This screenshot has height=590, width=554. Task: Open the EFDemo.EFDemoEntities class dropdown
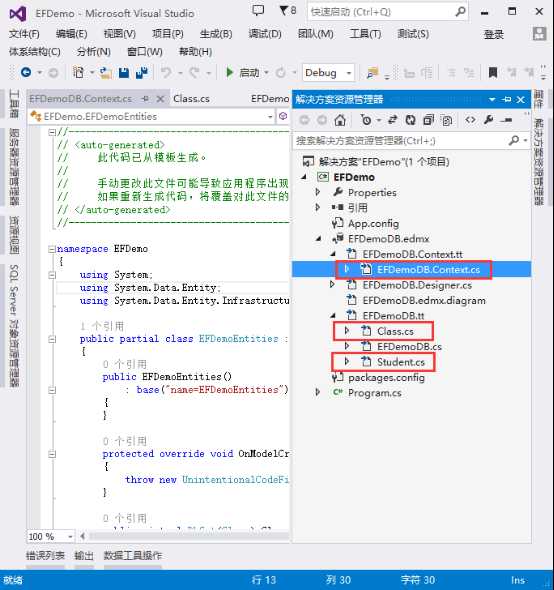pos(269,117)
